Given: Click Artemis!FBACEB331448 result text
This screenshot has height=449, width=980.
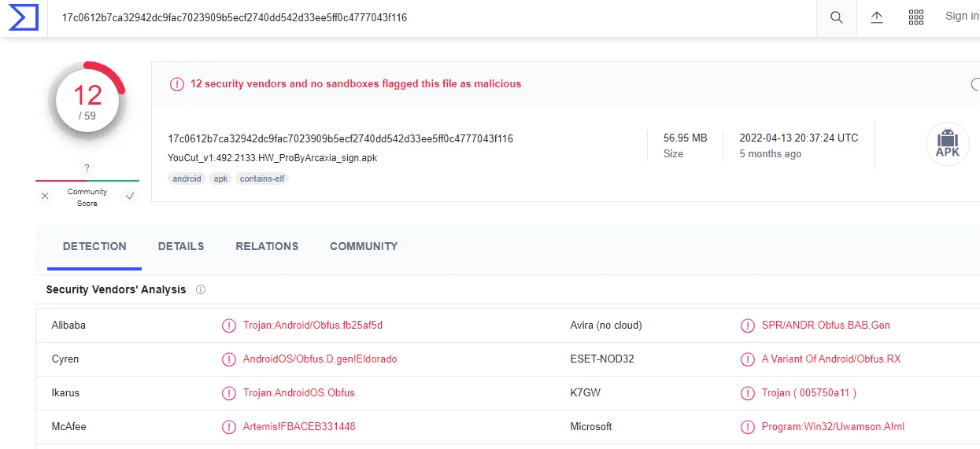Looking at the screenshot, I should pyautogui.click(x=299, y=426).
